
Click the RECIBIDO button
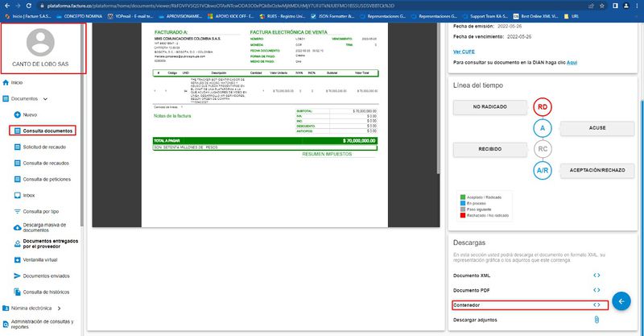coord(489,149)
